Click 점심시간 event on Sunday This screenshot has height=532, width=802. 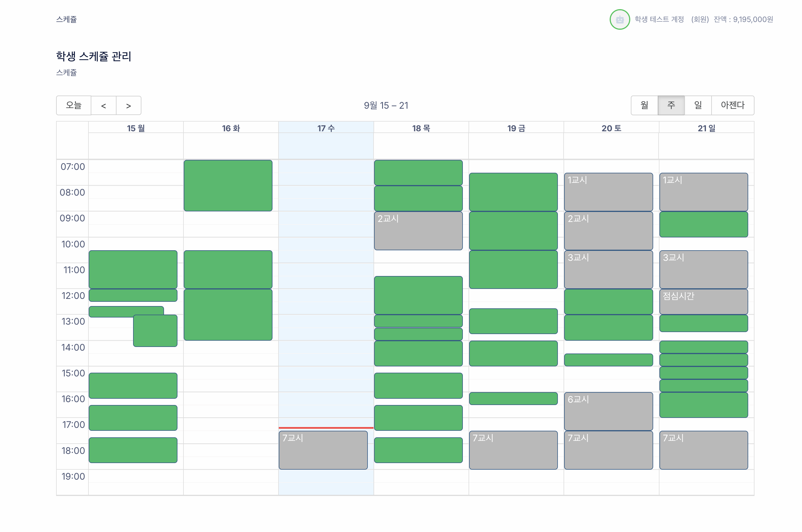pos(703,301)
